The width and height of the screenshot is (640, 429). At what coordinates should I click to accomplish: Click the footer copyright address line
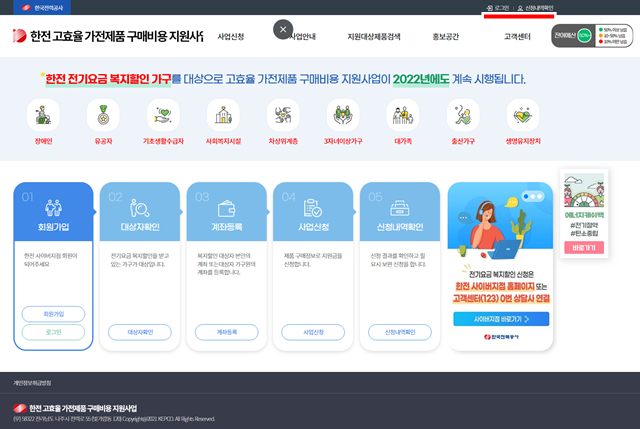114,419
